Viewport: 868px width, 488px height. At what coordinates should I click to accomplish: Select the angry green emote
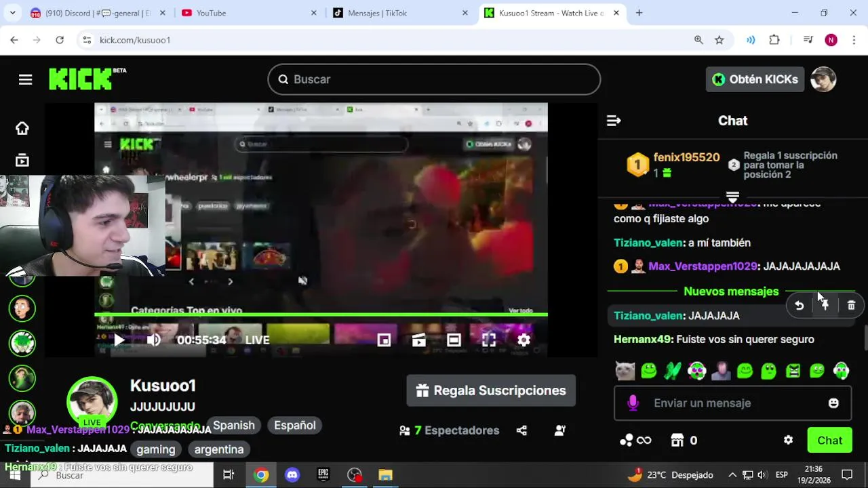(793, 371)
